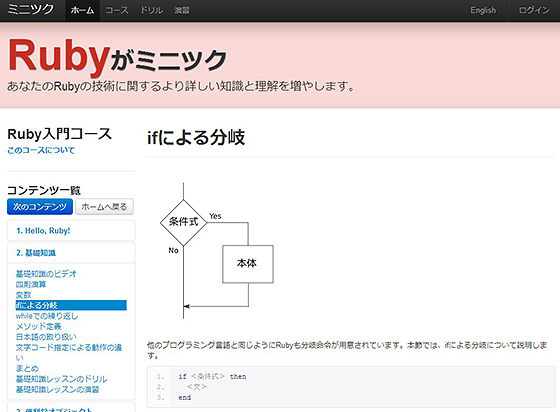Click the ifによる分岐 page heading

click(196, 137)
